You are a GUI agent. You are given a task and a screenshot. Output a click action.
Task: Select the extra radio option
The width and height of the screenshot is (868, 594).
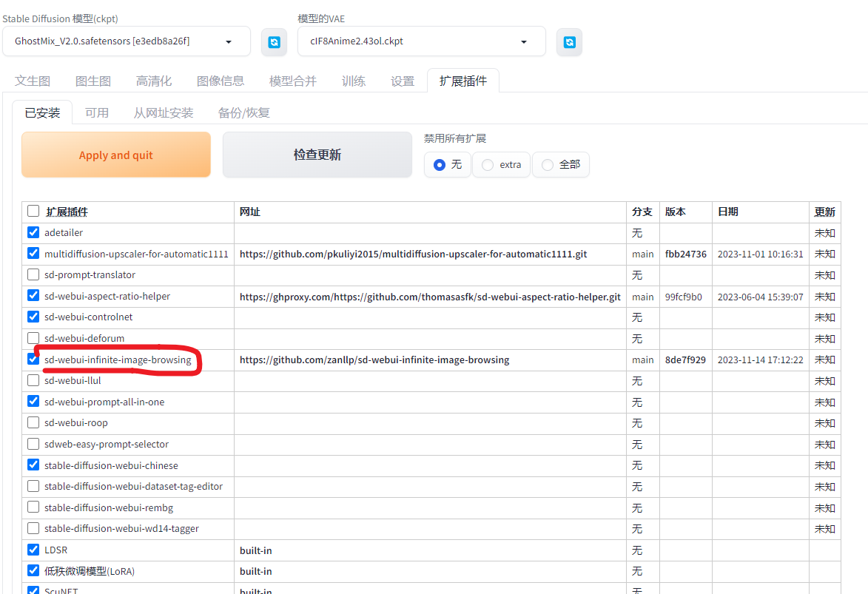point(501,165)
